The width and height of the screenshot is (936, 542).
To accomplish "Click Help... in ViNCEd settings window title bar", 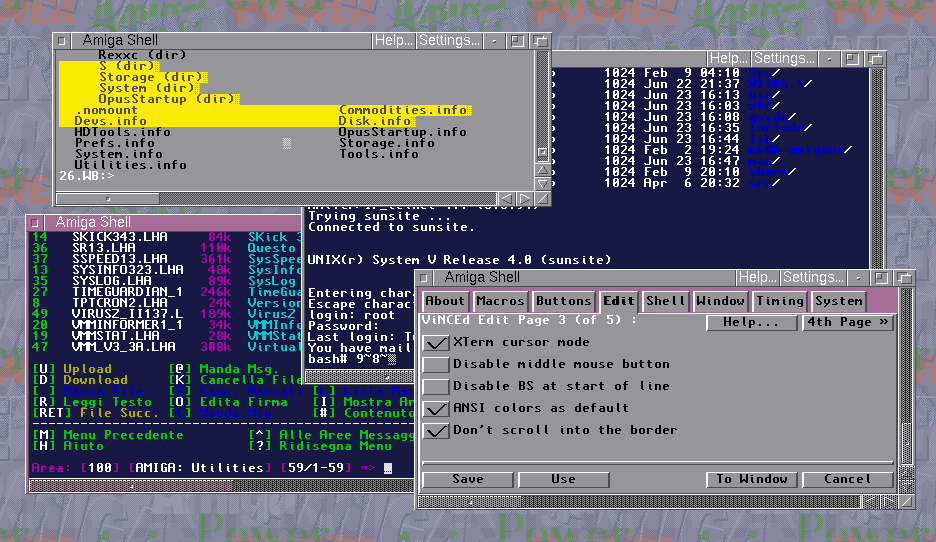I will [x=757, y=278].
